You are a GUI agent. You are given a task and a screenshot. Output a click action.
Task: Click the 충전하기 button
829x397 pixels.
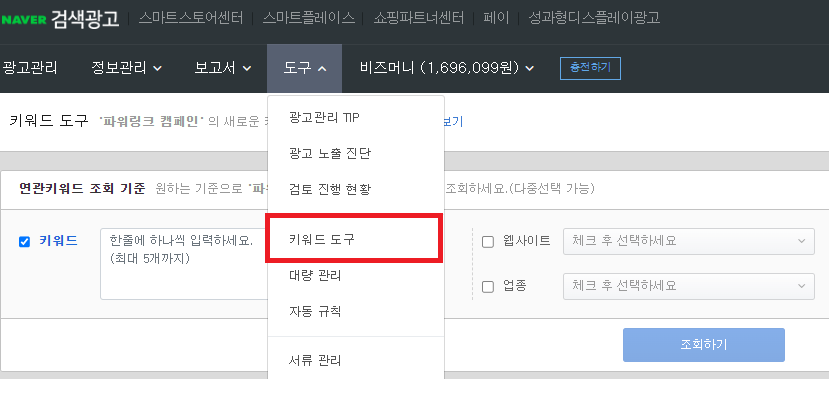[x=590, y=68]
